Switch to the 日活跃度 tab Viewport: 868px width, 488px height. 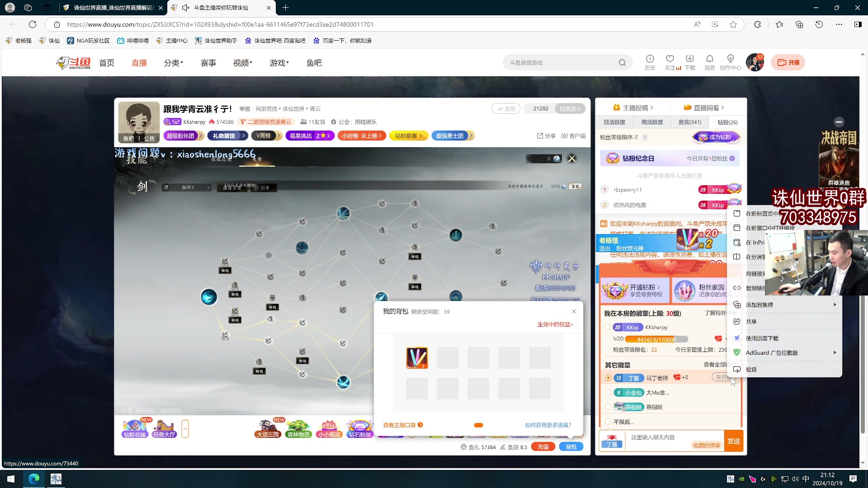(x=614, y=122)
